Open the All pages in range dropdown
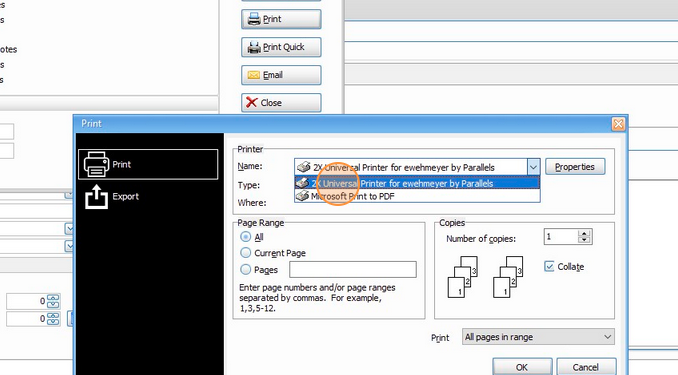This screenshot has height=375, width=678. tap(538, 337)
